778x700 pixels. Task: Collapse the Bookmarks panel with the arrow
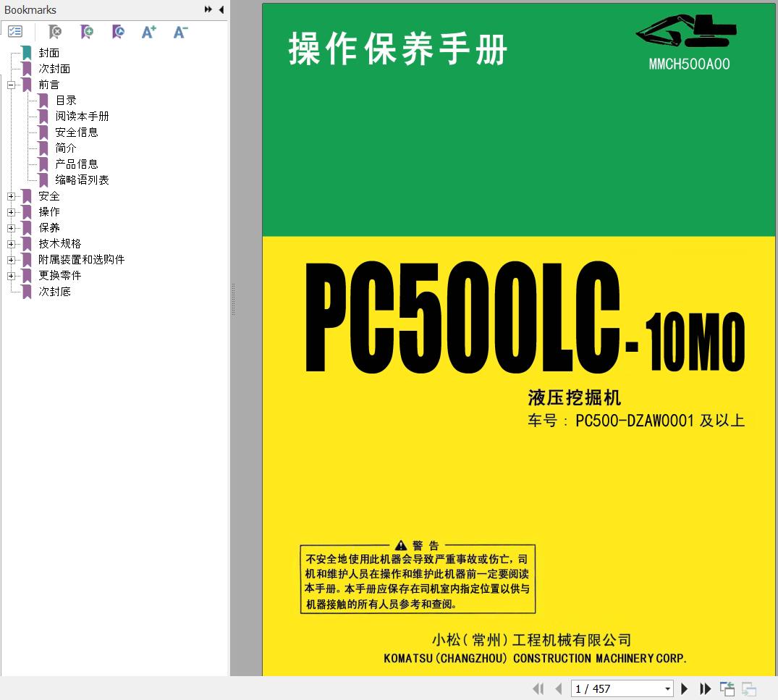click(x=221, y=9)
